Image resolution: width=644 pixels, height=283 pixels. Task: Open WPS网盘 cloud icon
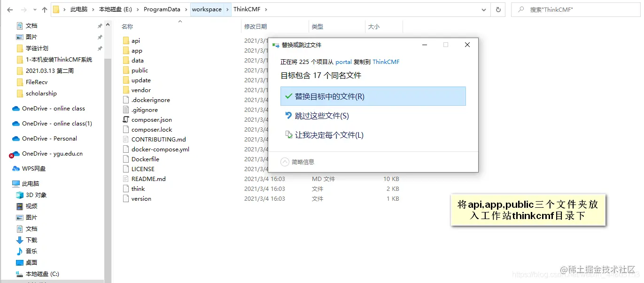16,169
